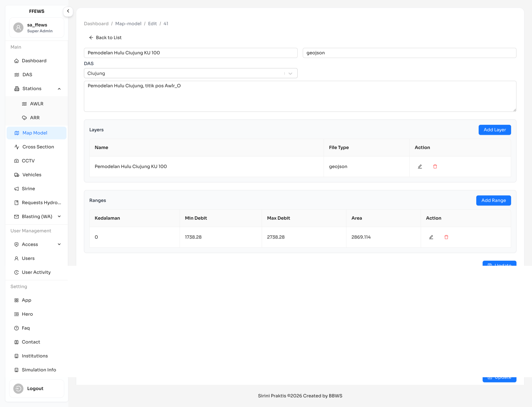Click the Max Debit value 2738.28
This screenshot has height=407, width=532.
point(276,237)
